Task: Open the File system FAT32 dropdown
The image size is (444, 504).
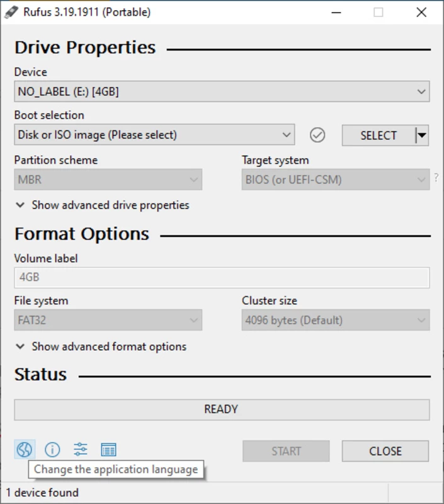Action: (x=108, y=320)
